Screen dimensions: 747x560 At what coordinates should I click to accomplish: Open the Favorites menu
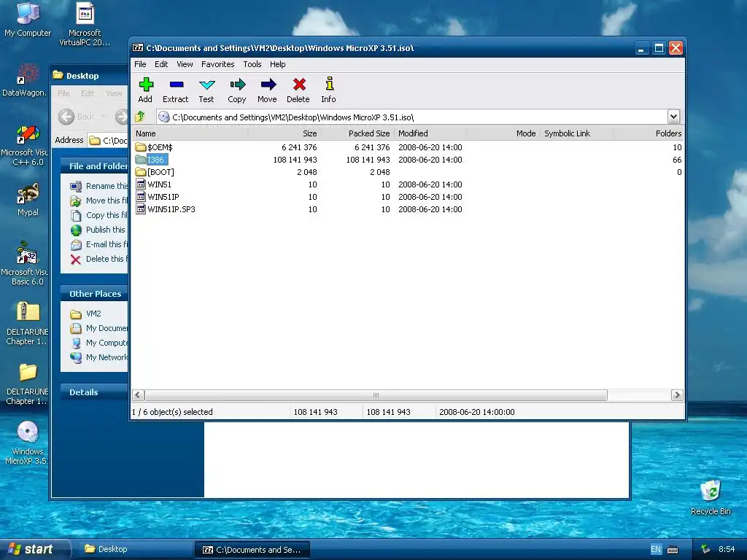[x=217, y=64]
